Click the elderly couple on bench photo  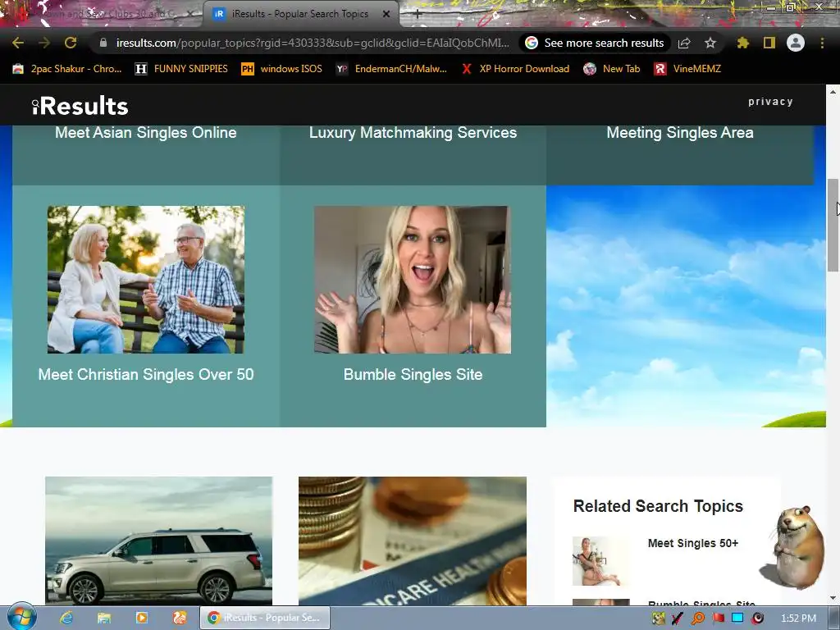pos(146,280)
